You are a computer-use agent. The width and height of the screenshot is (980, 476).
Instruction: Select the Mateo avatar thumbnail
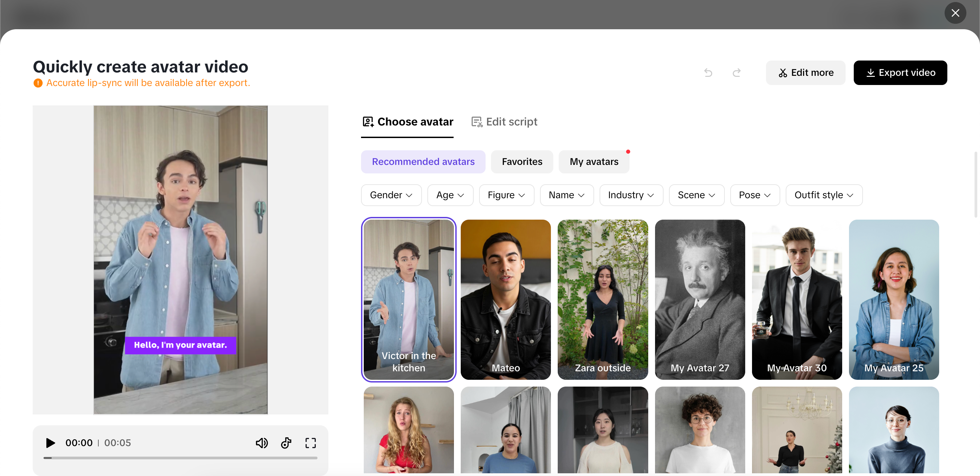click(x=506, y=299)
